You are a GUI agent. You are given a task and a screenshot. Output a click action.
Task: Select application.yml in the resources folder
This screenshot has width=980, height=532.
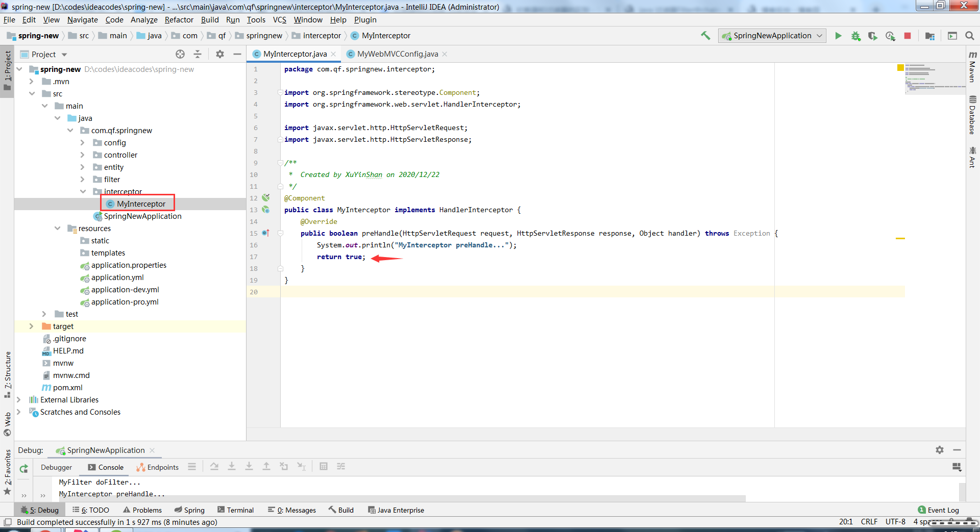point(117,277)
